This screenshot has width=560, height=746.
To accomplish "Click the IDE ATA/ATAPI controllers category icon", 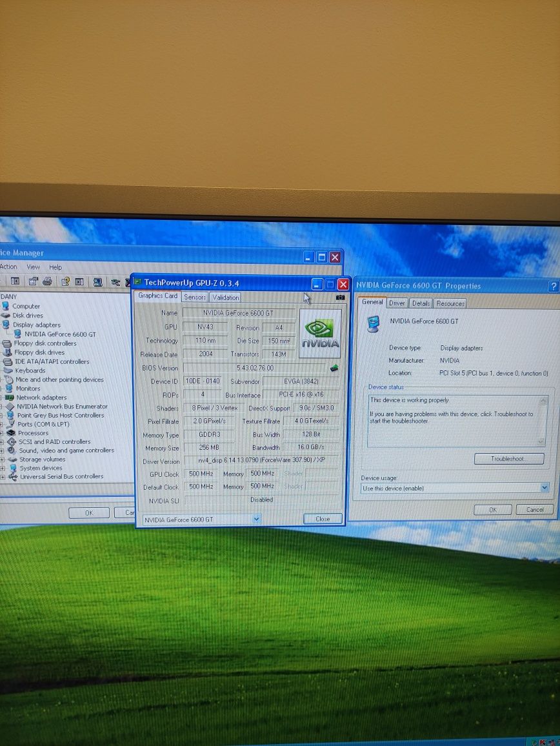I will point(8,361).
